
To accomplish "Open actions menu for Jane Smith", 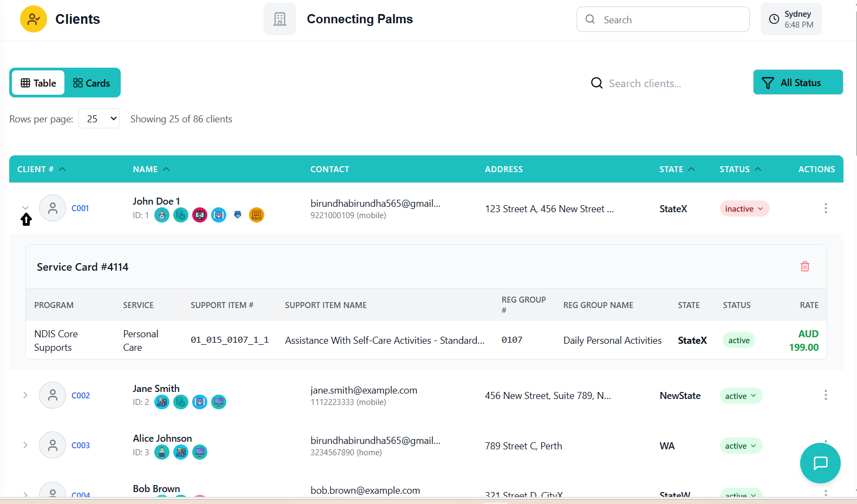I will 825,395.
